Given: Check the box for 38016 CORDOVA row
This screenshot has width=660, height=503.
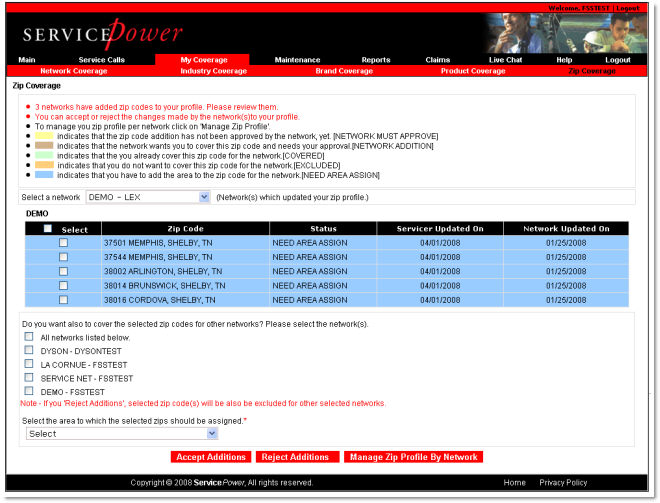Looking at the screenshot, I should coord(63,300).
